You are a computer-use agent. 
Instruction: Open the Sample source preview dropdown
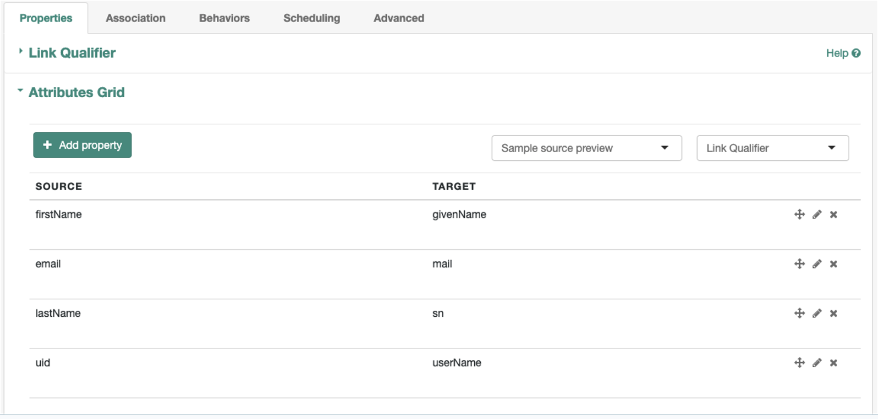point(586,148)
